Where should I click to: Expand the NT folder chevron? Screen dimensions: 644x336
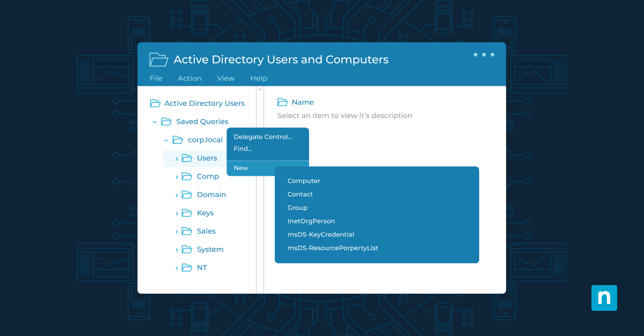[x=177, y=268]
